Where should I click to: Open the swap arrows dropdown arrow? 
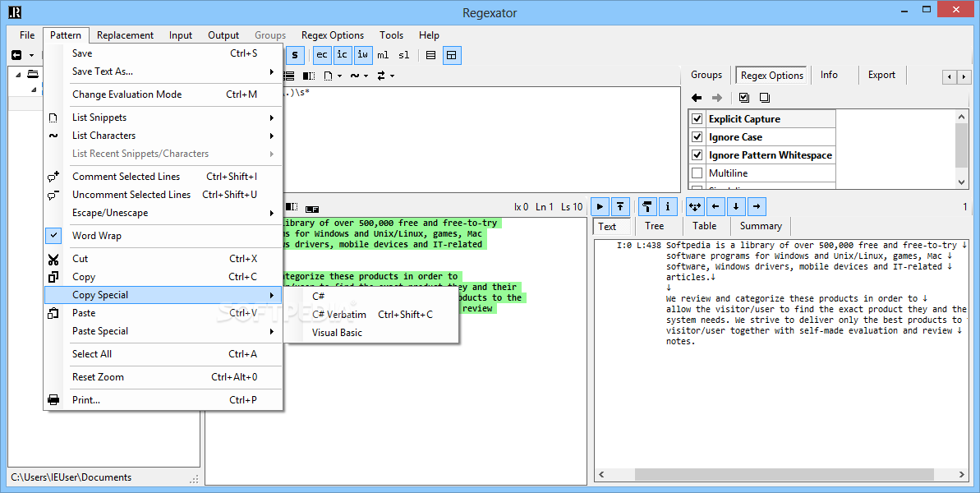pyautogui.click(x=392, y=76)
